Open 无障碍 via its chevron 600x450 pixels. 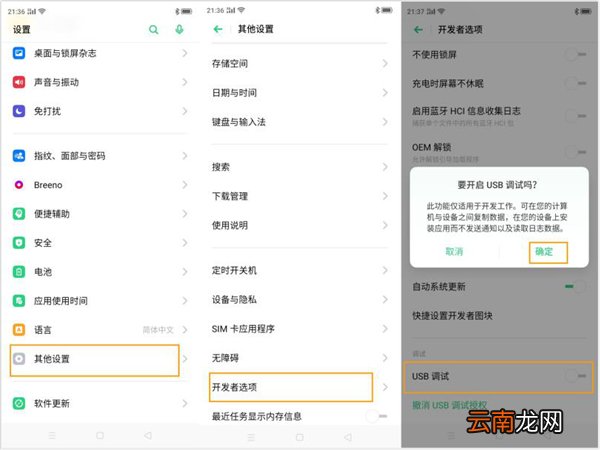tap(385, 358)
